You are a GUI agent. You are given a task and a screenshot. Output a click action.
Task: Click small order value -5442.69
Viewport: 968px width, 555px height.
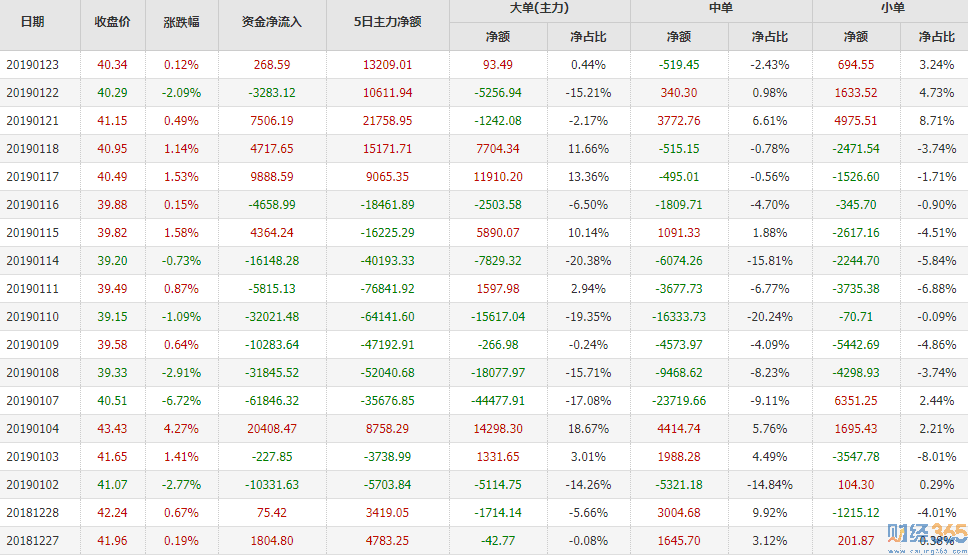856,344
